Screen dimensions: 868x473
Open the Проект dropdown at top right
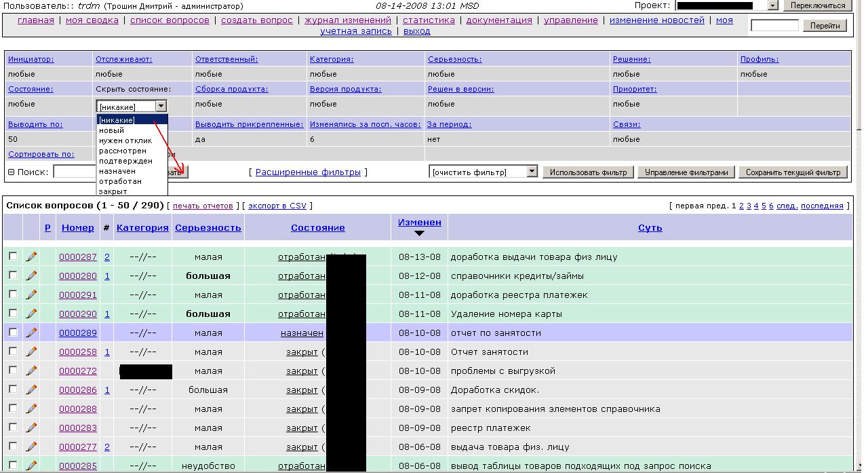tap(772, 5)
